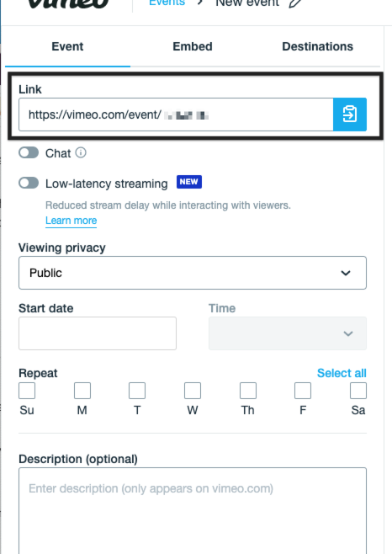Expand the Time dropdown
The height and width of the screenshot is (554, 392).
288,333
